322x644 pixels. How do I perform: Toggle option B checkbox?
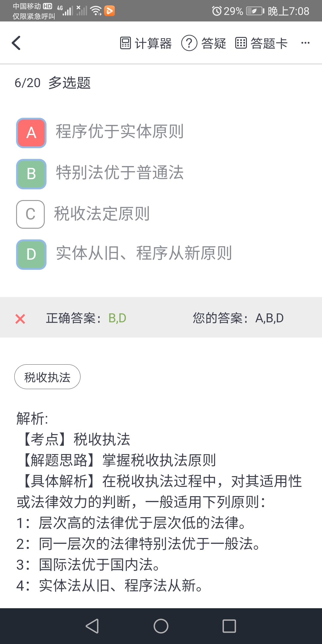(31, 174)
